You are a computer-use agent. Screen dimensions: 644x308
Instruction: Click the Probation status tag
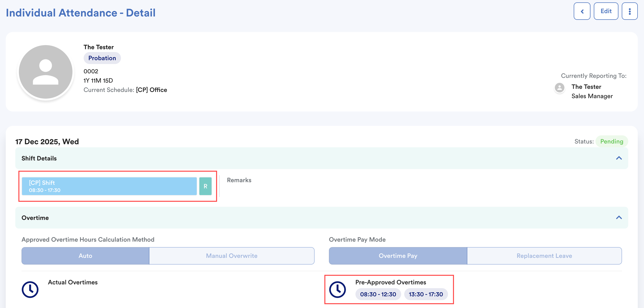click(102, 58)
